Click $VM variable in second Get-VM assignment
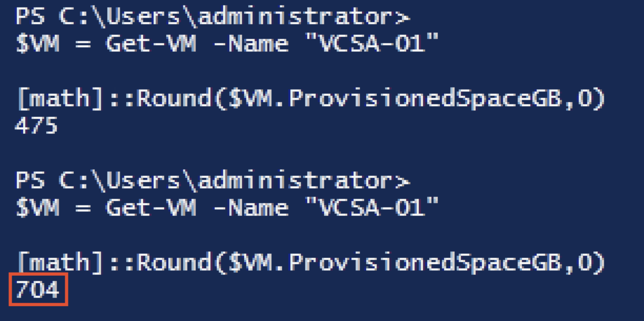 (37, 207)
